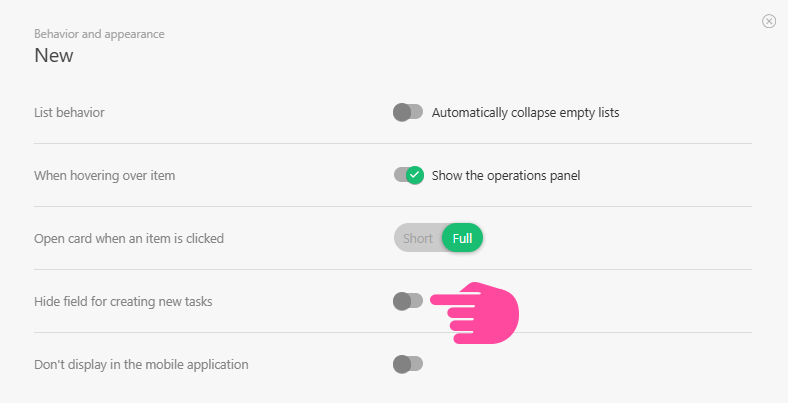Close the Behavior and appearance dialog
This screenshot has height=403, width=788.
(x=769, y=21)
